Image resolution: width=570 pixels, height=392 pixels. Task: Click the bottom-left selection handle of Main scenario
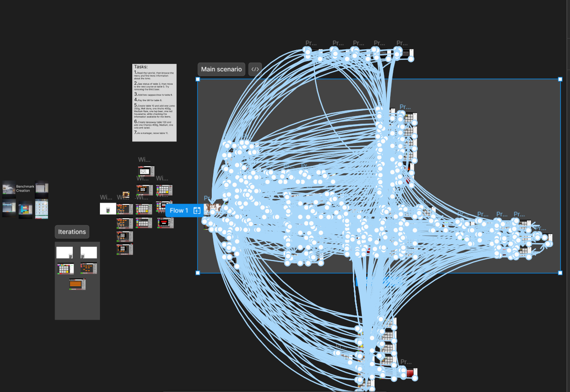(198, 273)
